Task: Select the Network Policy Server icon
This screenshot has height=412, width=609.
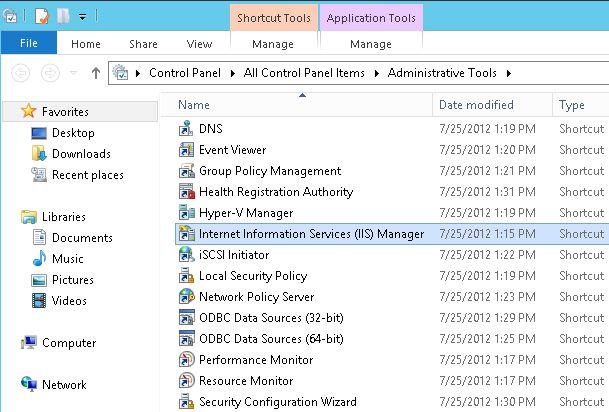Action: click(x=186, y=296)
